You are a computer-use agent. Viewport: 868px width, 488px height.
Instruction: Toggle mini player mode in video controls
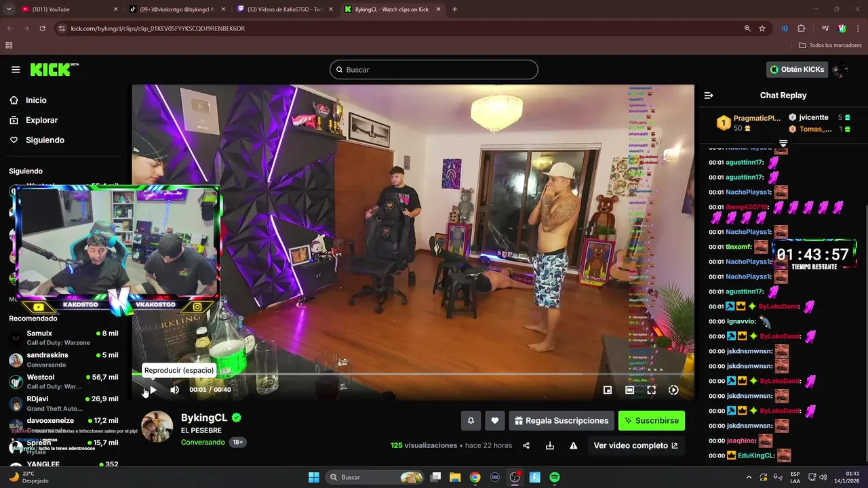click(x=608, y=390)
